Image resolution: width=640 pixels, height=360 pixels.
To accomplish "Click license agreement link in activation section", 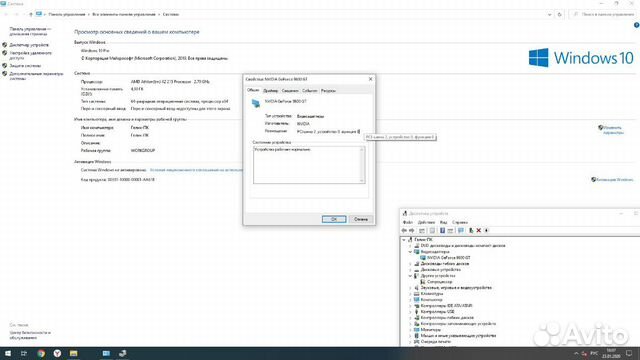I will pos(196,170).
